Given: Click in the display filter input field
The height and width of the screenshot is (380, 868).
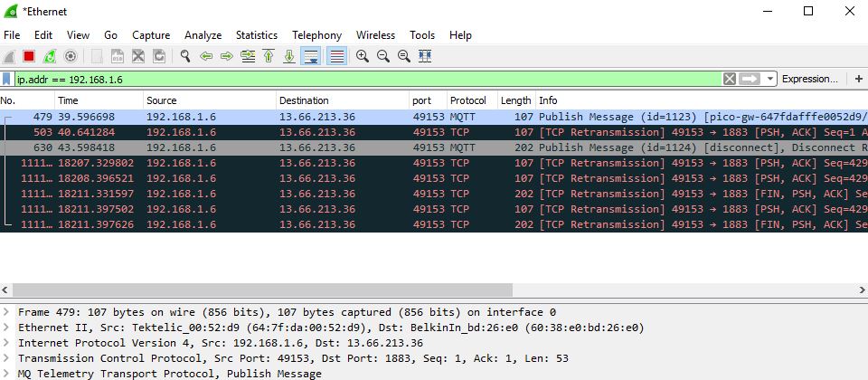Looking at the screenshot, I should tap(367, 80).
